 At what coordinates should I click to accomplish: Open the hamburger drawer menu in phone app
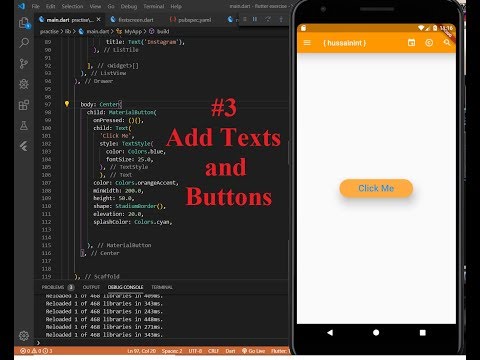tap(307, 43)
